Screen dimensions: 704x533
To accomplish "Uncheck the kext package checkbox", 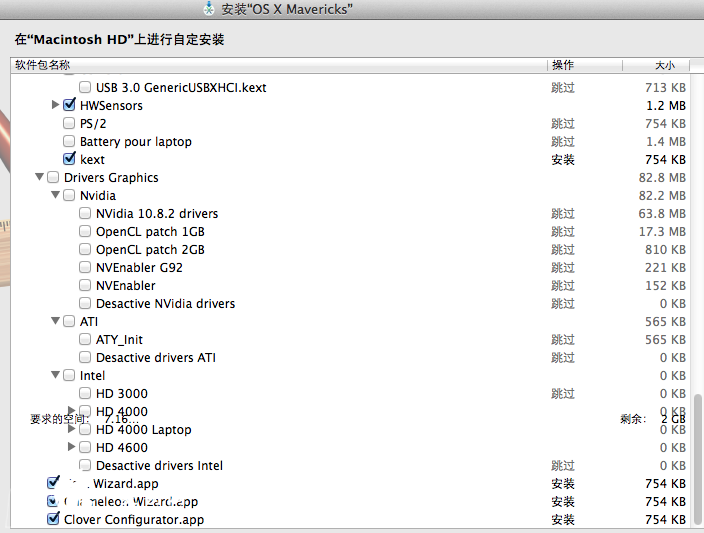I will click(69, 160).
